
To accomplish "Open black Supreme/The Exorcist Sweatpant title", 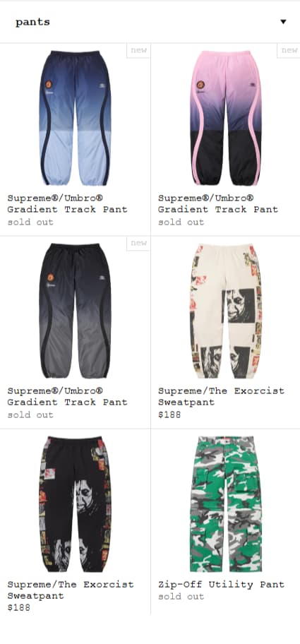I will pos(71,590).
